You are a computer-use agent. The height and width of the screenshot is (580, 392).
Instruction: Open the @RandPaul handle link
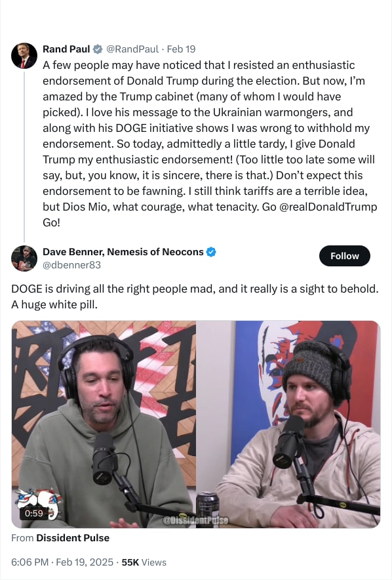132,49
